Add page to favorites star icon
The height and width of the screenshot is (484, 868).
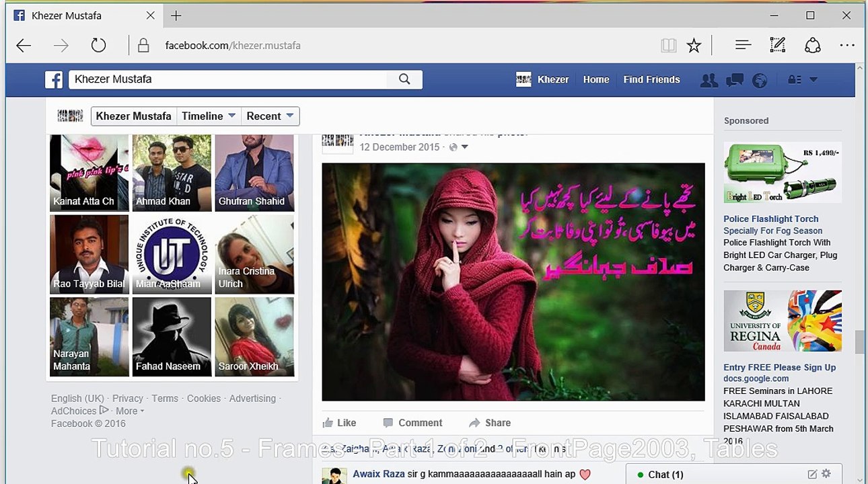(x=694, y=46)
